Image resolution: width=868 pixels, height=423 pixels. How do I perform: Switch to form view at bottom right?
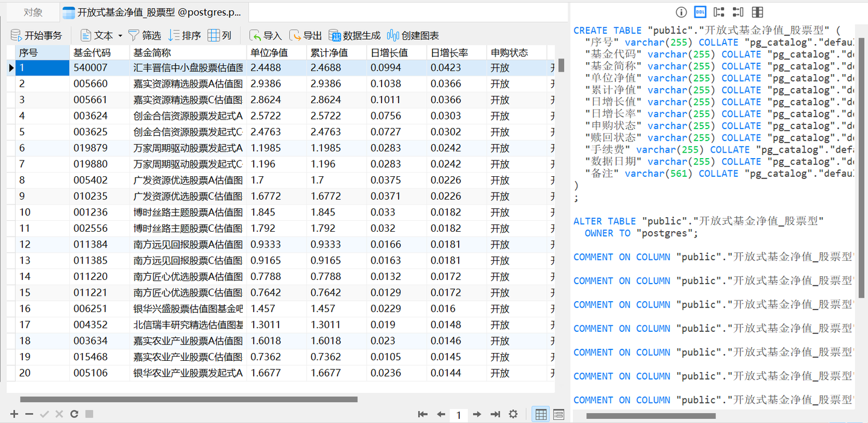point(558,414)
